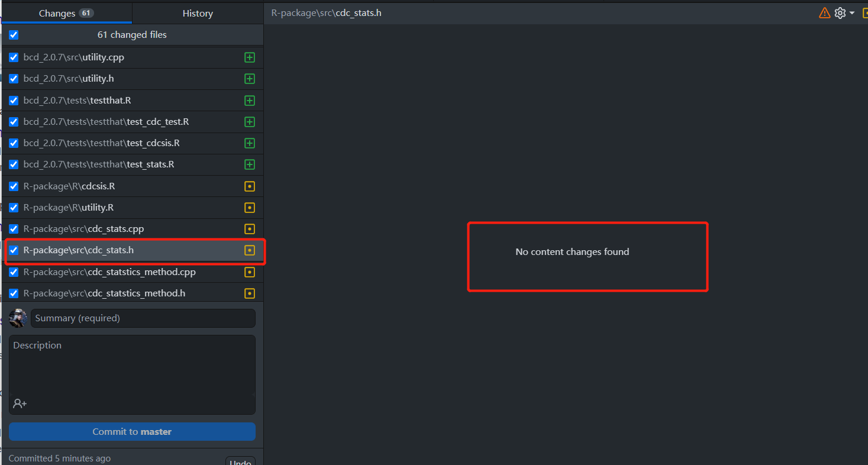Click modified icon for cdc_statstics_method.h

250,293
